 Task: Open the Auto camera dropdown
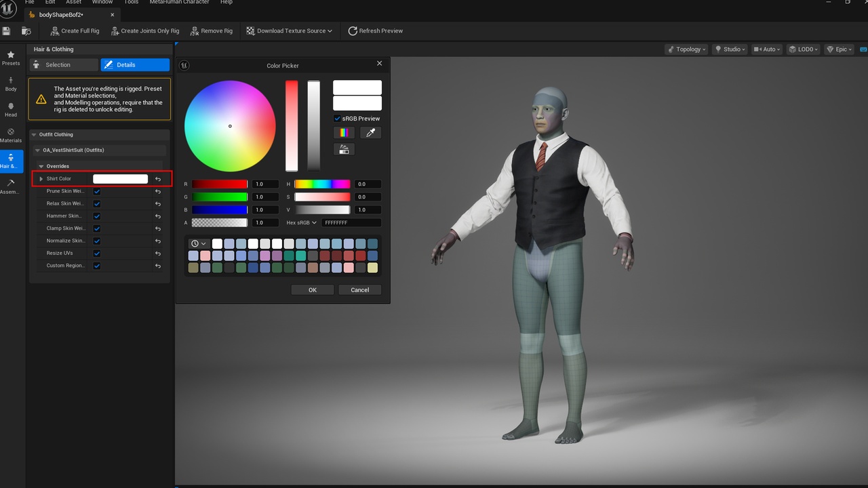(x=766, y=49)
